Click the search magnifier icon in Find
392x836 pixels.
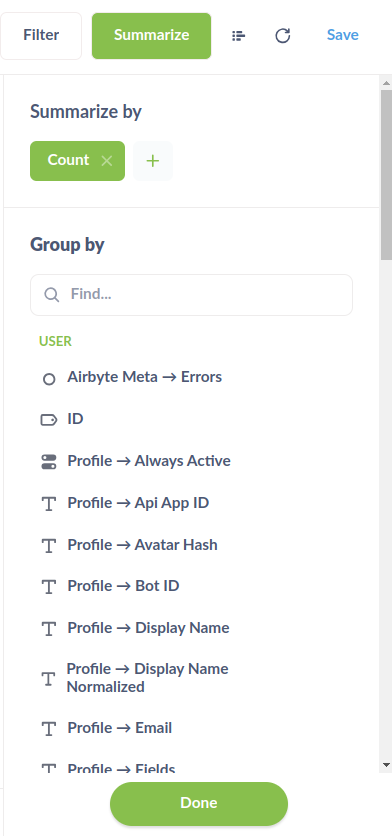pos(51,295)
